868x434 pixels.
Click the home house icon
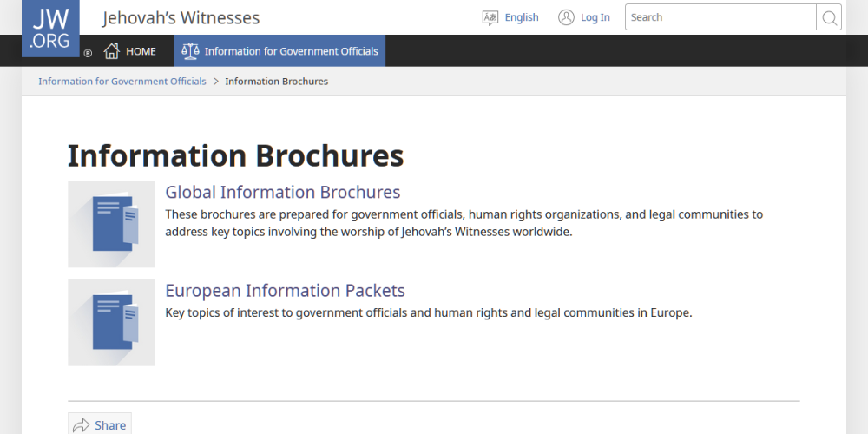tap(111, 51)
